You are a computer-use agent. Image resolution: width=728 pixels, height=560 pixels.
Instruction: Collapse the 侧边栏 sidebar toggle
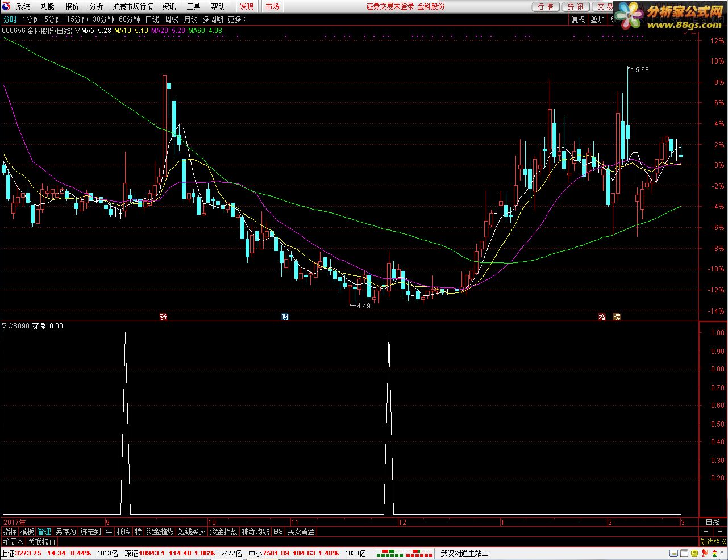(713, 542)
